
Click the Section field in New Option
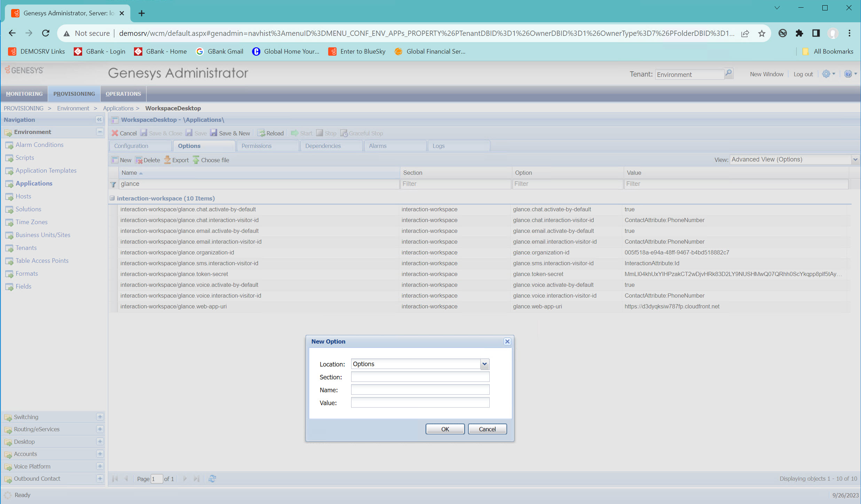420,377
